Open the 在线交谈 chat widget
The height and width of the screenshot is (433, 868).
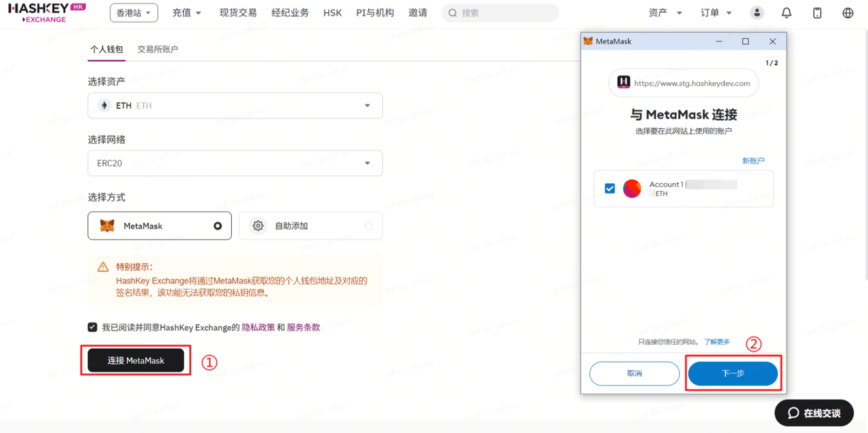coord(814,413)
